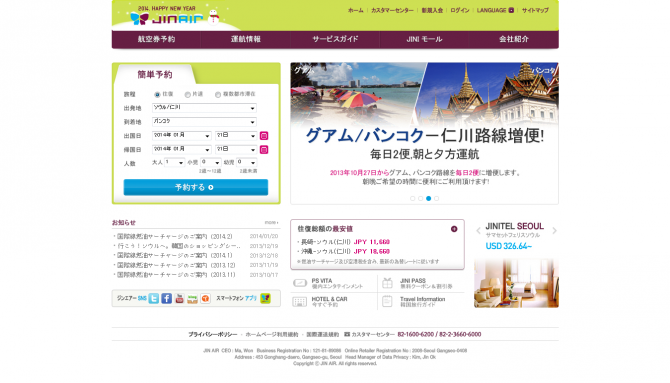This screenshot has width=670, height=383.
Task: Click the JINITEL SEOUL hotel room thumbnail
Action: [x=516, y=283]
